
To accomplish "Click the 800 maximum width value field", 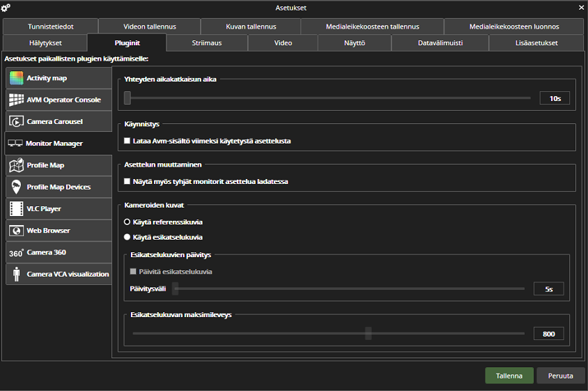I will pos(548,334).
